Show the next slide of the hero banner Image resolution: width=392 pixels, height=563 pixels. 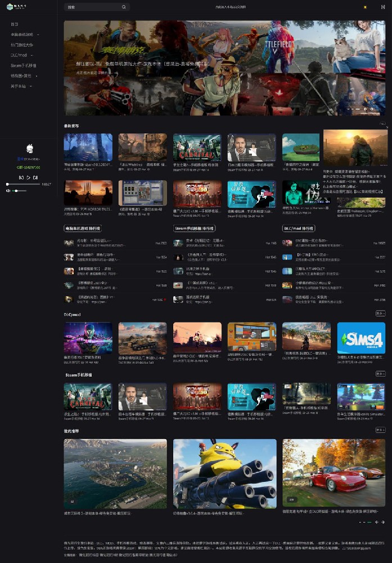372,109
